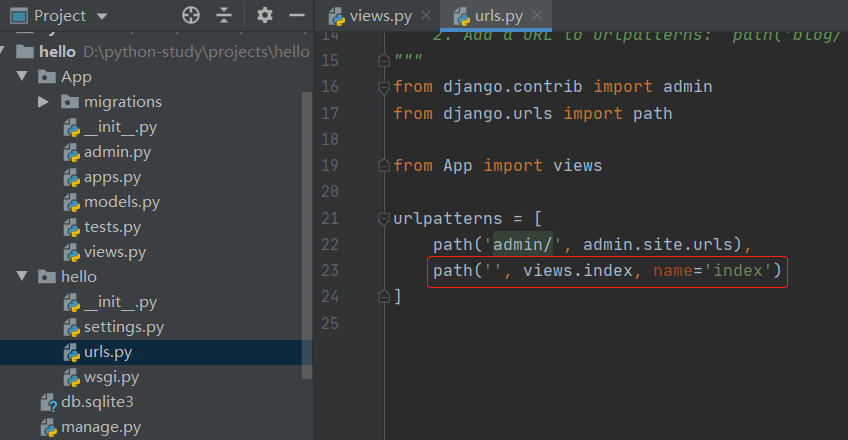Screen dimensions: 848x440
Task: Open models.py file in tree
Action: point(121,202)
